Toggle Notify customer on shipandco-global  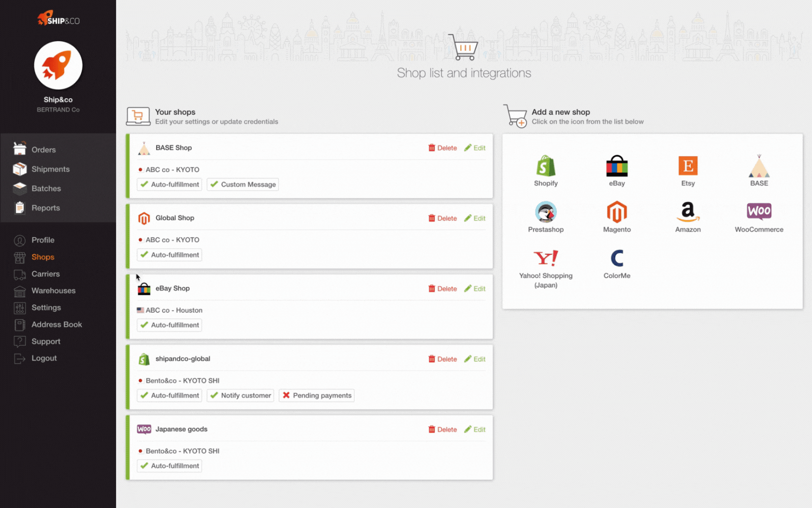(240, 396)
